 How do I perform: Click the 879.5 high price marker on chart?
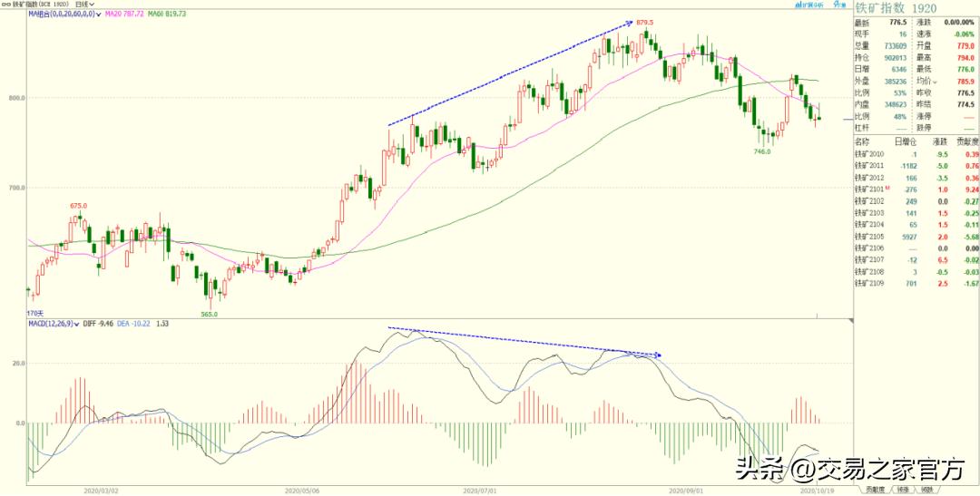tap(645, 22)
